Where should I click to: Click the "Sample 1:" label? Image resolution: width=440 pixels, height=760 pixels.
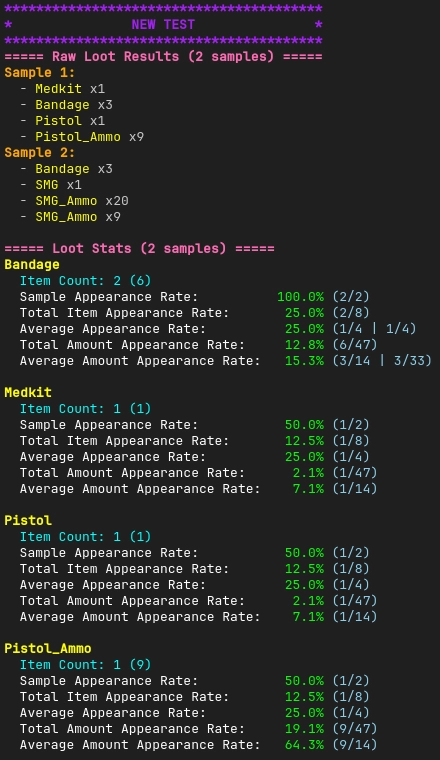[x=40, y=72]
